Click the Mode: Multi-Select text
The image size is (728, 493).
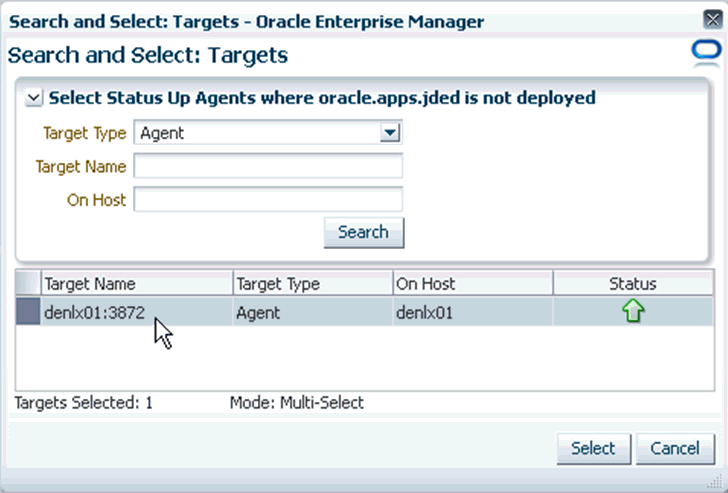(x=297, y=403)
